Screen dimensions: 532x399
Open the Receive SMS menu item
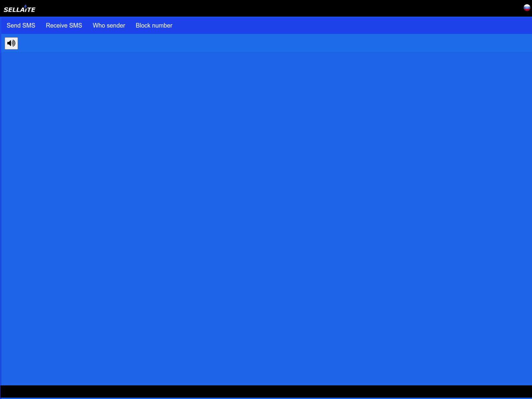[x=64, y=26]
